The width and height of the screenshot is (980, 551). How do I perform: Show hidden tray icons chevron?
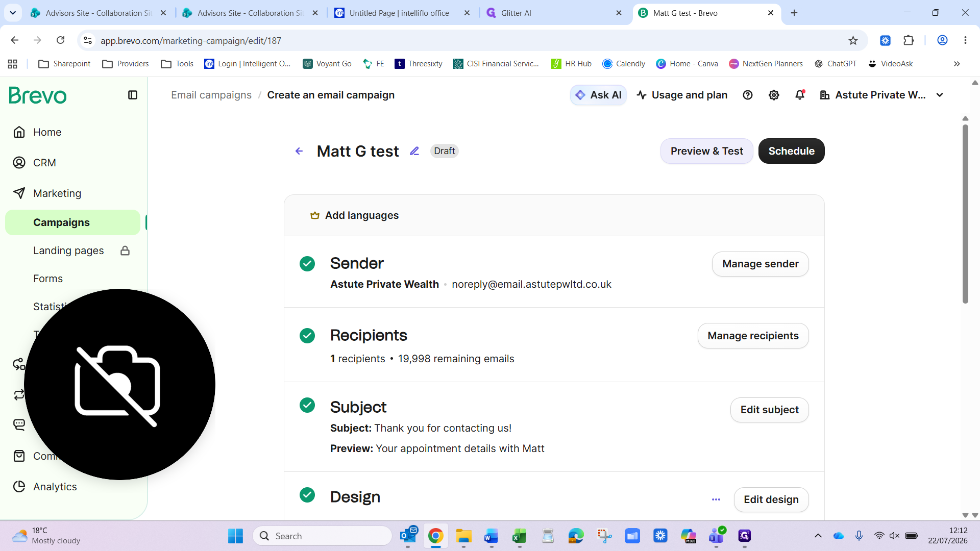818,536
